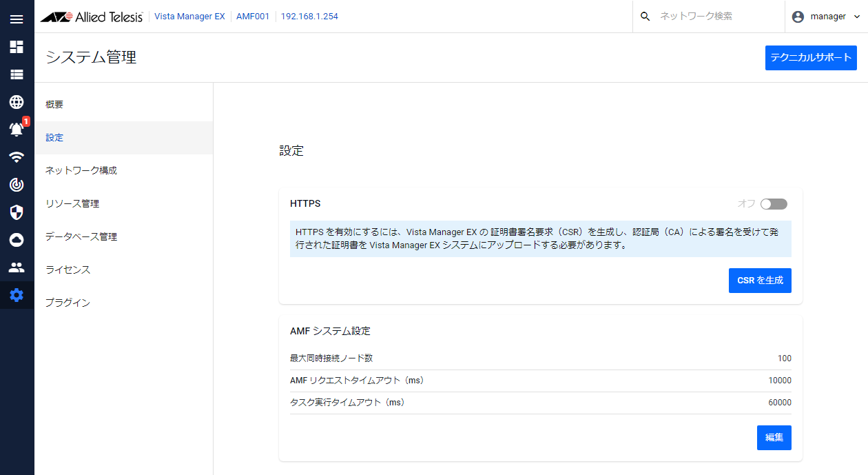The height and width of the screenshot is (475, 868).
Task: Click the cloud icon in sidebar
Action: click(x=17, y=240)
